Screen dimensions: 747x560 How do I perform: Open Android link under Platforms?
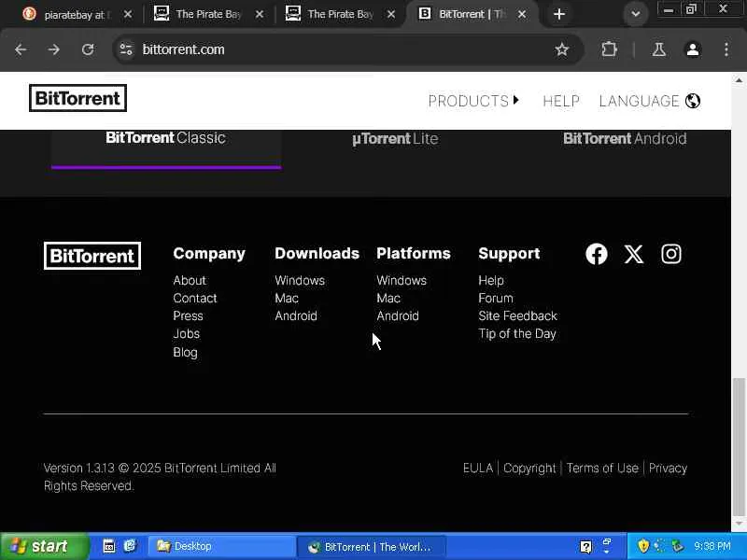tap(398, 315)
